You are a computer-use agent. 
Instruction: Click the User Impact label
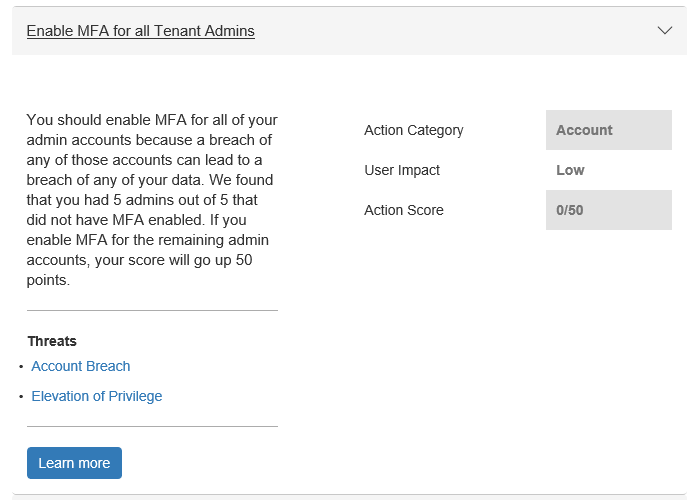click(402, 170)
